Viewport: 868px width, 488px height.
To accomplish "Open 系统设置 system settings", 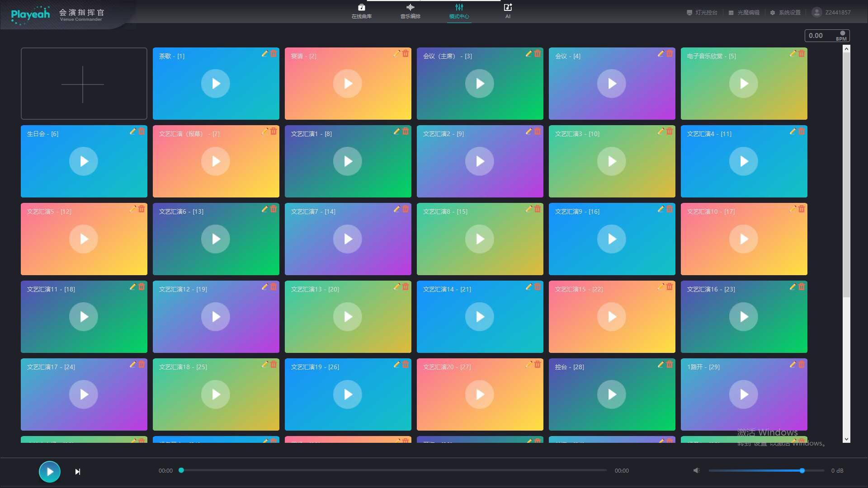I will 785,13.
